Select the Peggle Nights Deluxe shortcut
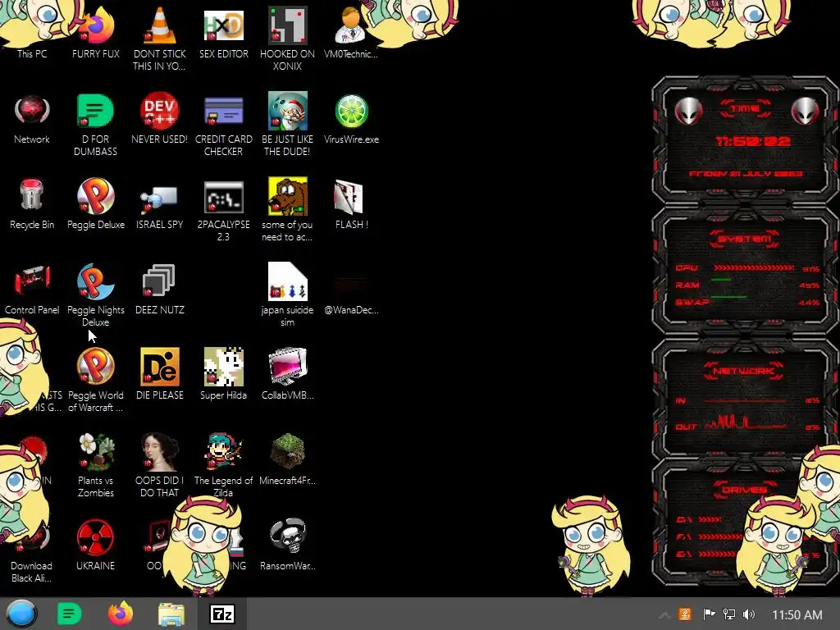This screenshot has width=840, height=630. 95,294
